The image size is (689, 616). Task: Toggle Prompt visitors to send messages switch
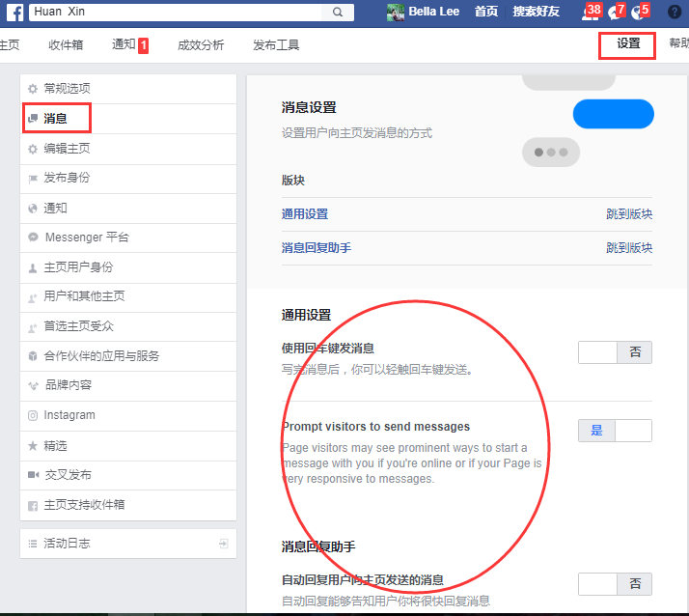click(616, 431)
